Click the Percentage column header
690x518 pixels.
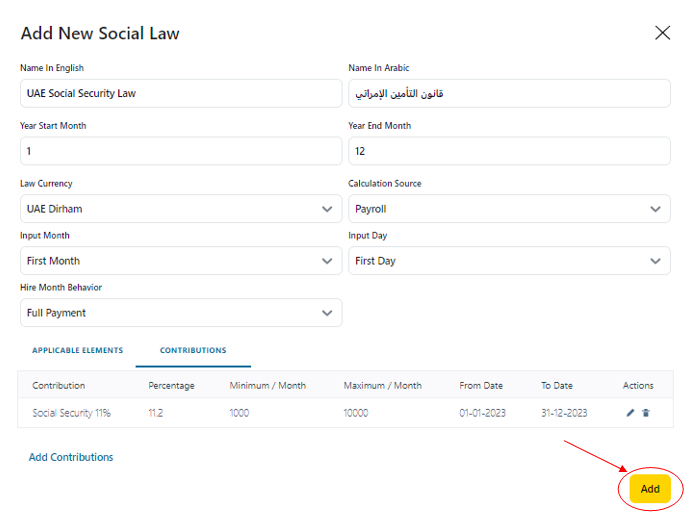[171, 386]
